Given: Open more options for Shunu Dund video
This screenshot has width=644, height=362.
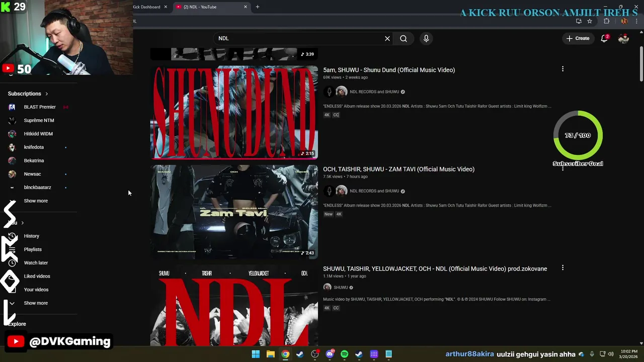Looking at the screenshot, I should (562, 69).
